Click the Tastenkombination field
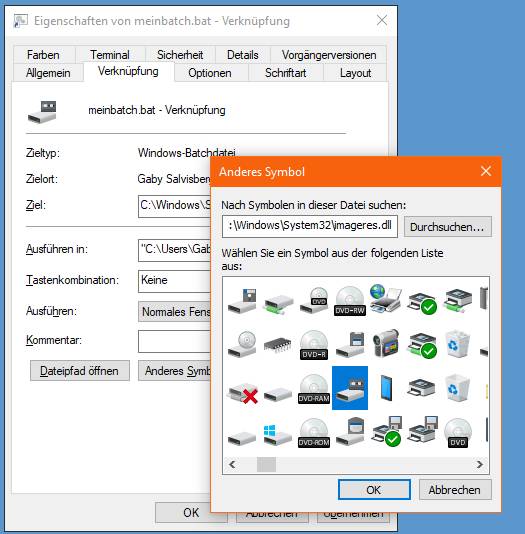This screenshot has width=525, height=534. point(175,281)
